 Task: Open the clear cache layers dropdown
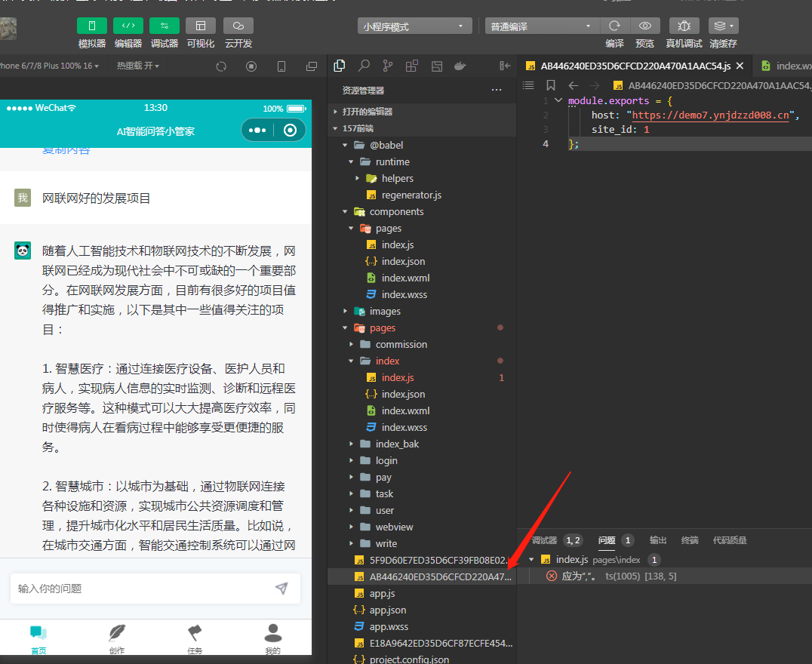(x=724, y=26)
